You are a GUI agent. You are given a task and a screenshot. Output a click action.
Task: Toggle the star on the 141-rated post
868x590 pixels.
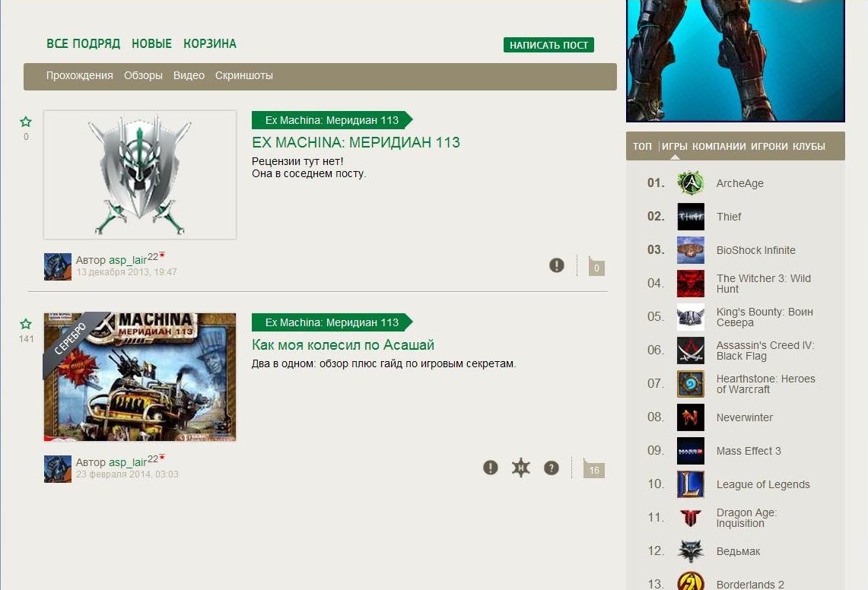(25, 324)
